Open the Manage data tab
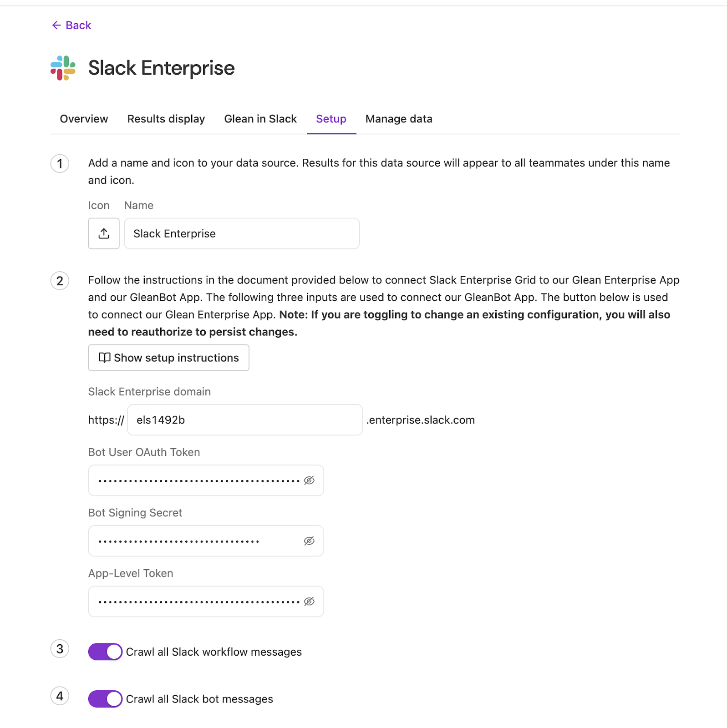Screen dimensions: 727x728 [x=398, y=119]
